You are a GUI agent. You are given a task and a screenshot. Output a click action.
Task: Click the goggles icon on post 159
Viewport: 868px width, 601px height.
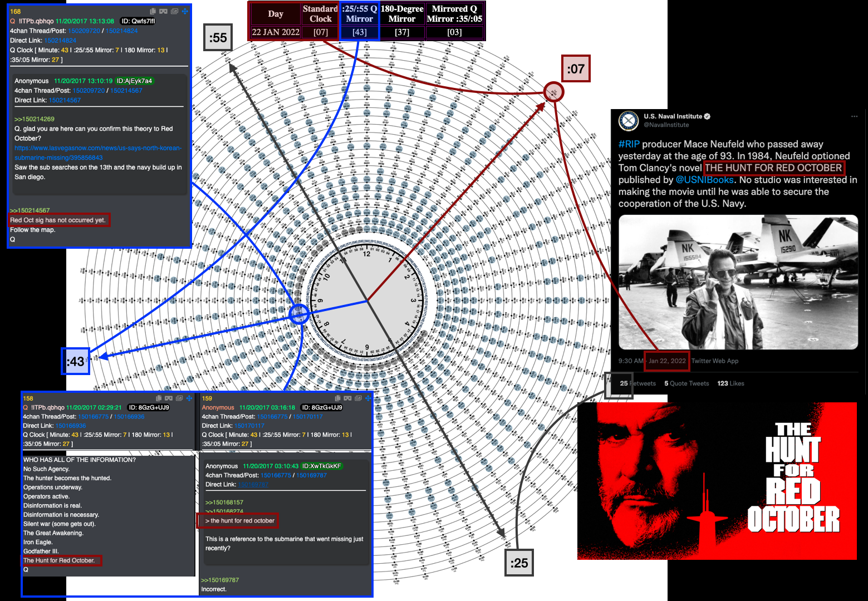click(347, 398)
